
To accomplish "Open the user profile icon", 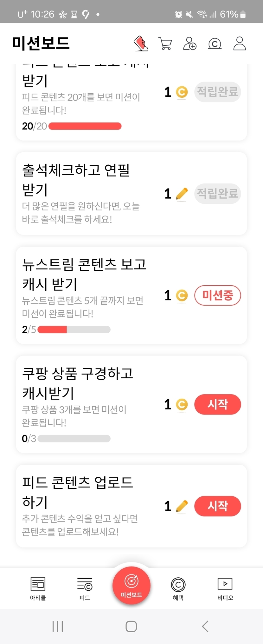I will click(x=239, y=43).
